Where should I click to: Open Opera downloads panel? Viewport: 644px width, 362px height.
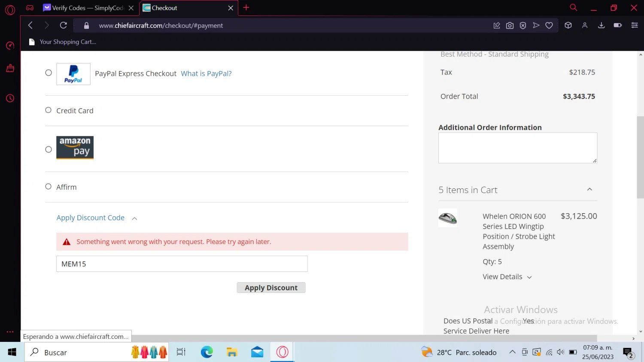coord(601,25)
